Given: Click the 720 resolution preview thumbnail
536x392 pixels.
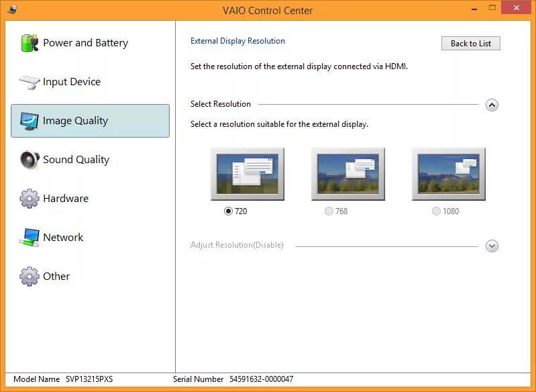Looking at the screenshot, I should 248,174.
